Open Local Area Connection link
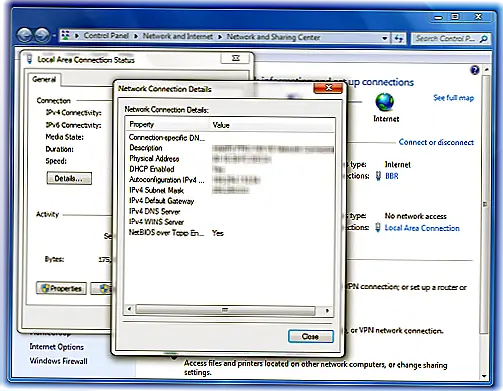503x391 pixels. [422, 228]
